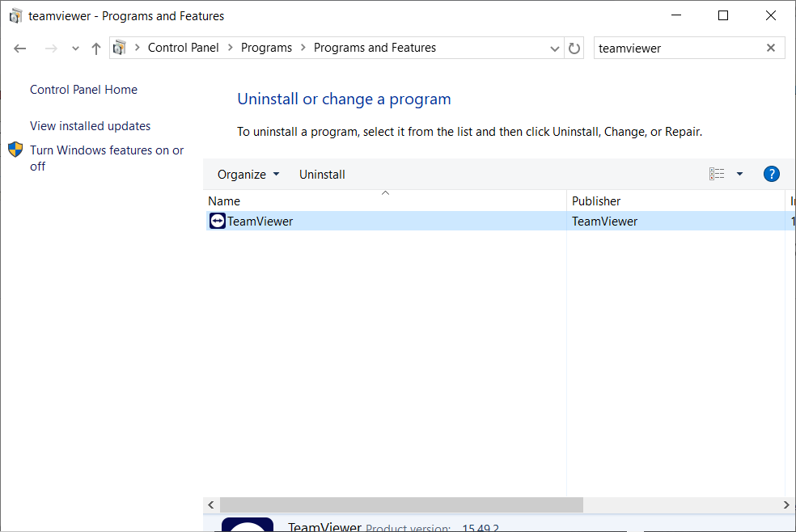Minimize the Programs and Features window

(676, 15)
